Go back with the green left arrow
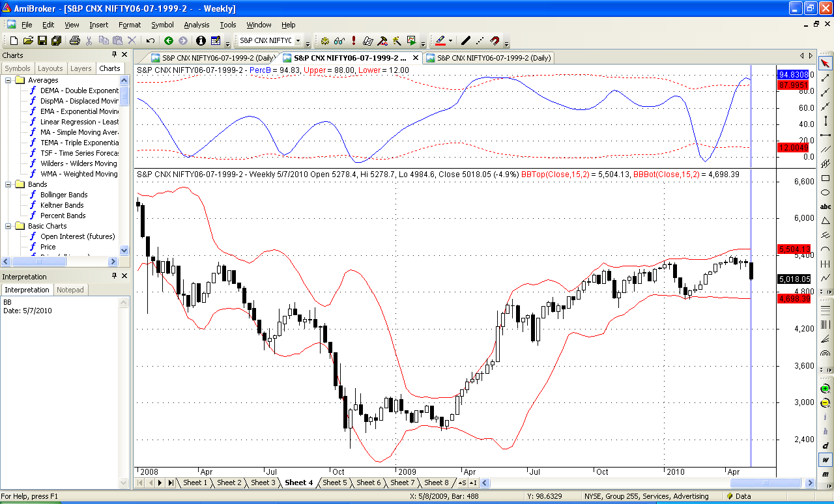Viewport: 834px width, 504px height. coord(169,40)
